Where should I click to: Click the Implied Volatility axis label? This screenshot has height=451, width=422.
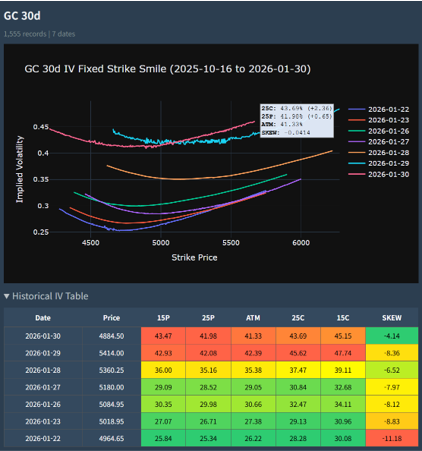[20, 169]
